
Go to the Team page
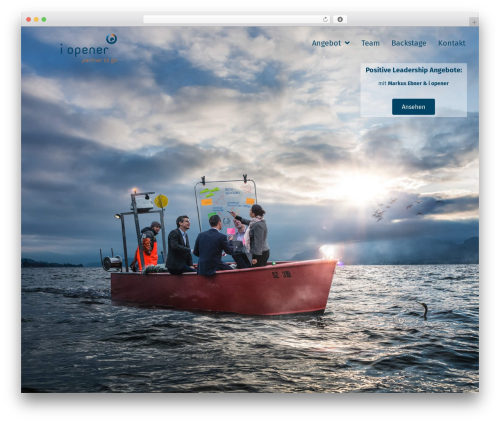[x=370, y=43]
